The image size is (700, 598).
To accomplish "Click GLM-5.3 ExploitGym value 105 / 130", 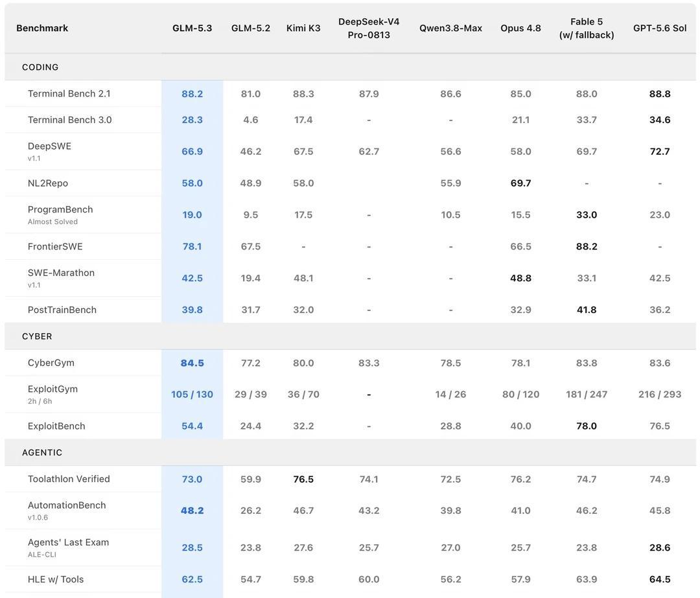I will 192,395.
